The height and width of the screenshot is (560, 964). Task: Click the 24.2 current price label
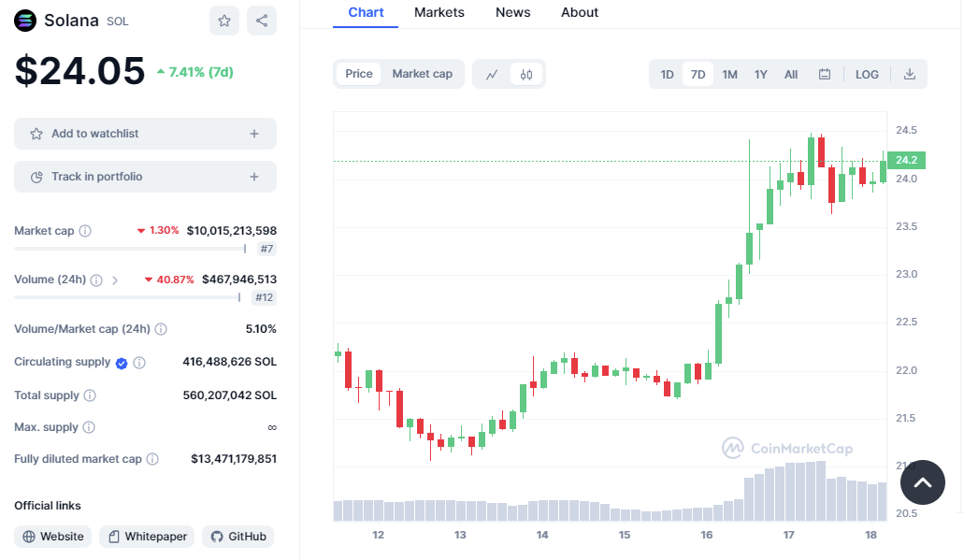point(906,160)
